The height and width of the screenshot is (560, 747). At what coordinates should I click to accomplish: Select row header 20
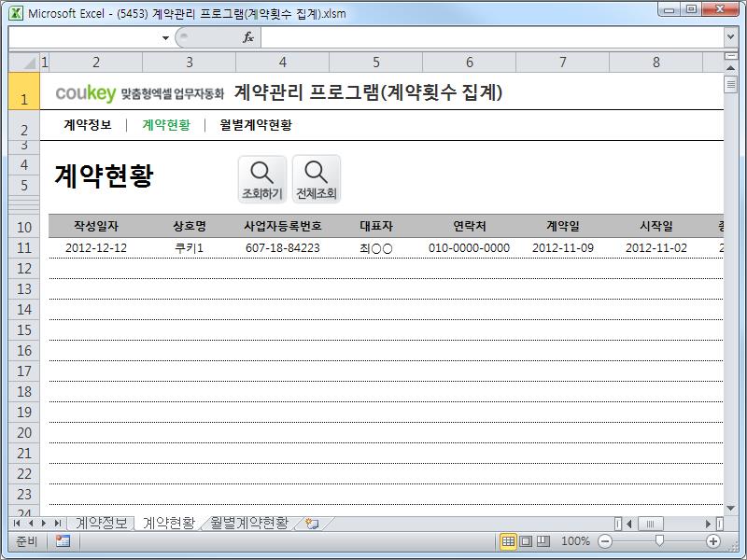tap(24, 433)
